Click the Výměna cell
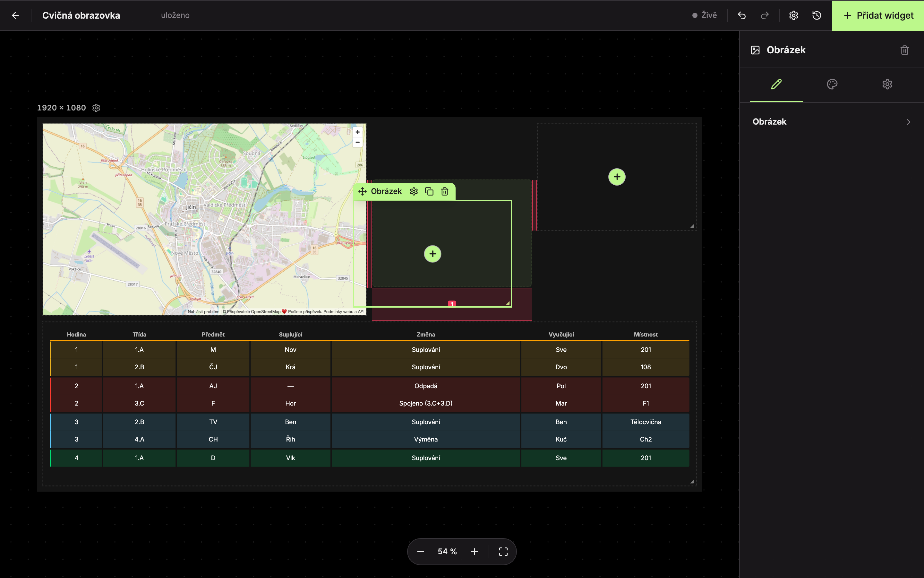Screen dimensions: 924x578 pos(426,439)
